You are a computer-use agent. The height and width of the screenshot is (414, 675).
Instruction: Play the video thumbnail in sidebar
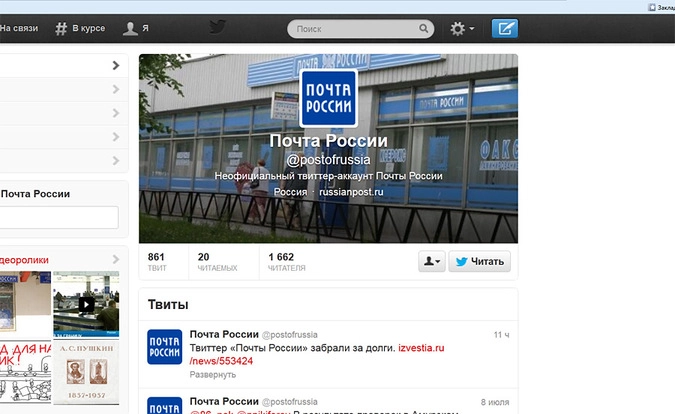click(x=86, y=304)
